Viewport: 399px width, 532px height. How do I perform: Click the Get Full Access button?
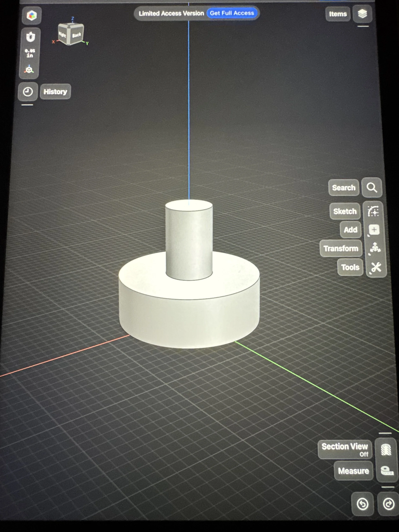tap(232, 13)
